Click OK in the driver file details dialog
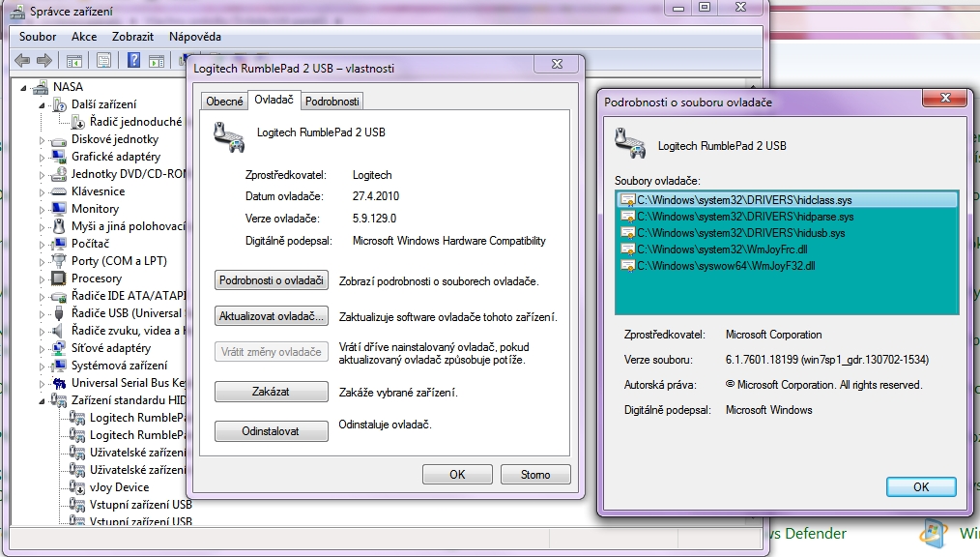The image size is (980, 557). point(921,487)
